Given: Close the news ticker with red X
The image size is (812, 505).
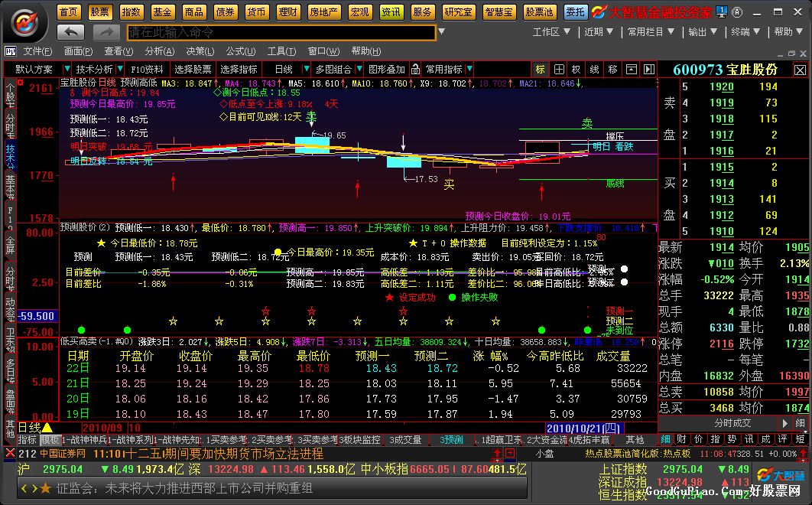Looking at the screenshot, I should (10, 453).
